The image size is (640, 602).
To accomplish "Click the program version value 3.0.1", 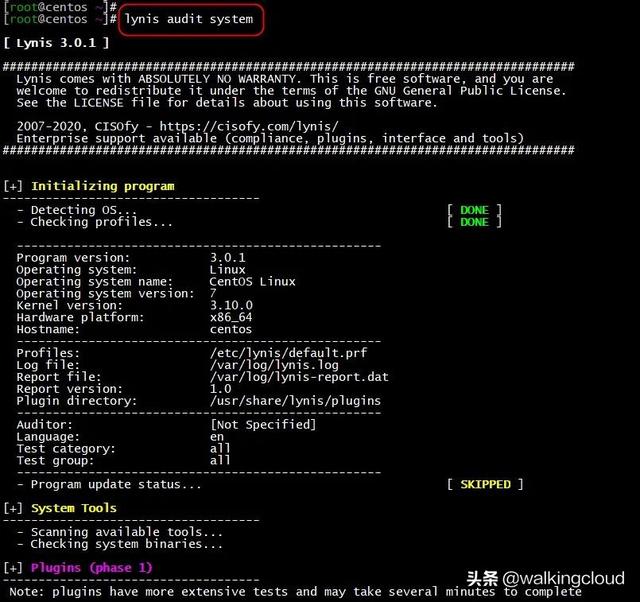I will (x=228, y=258).
